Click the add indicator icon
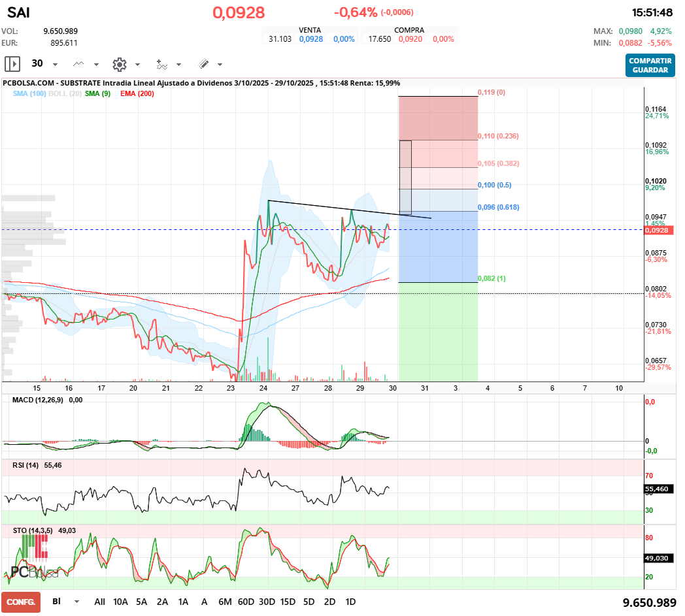Image resolution: width=685 pixels, height=616 pixels. (x=161, y=65)
